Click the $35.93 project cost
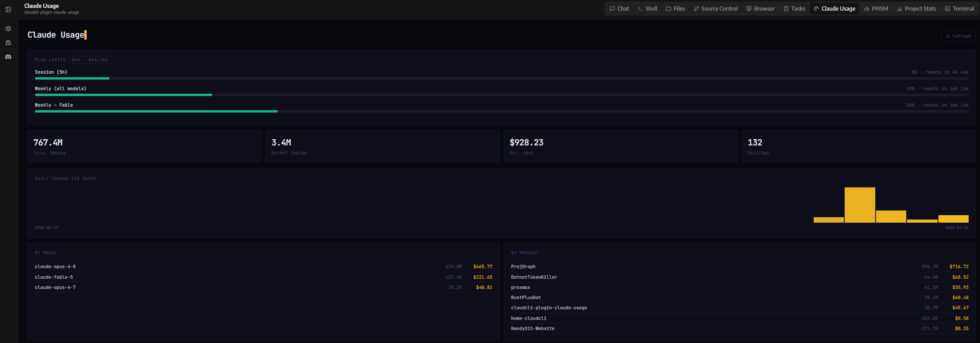 [x=960, y=287]
